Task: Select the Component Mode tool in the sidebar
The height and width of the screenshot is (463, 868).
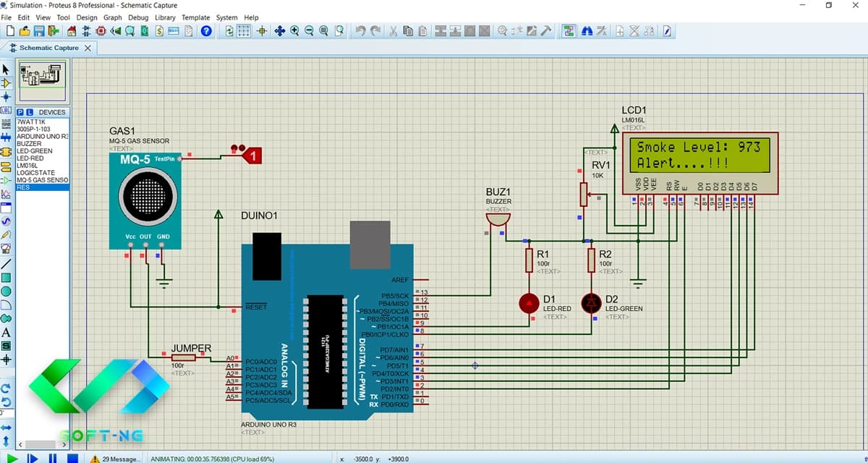Action: point(7,83)
